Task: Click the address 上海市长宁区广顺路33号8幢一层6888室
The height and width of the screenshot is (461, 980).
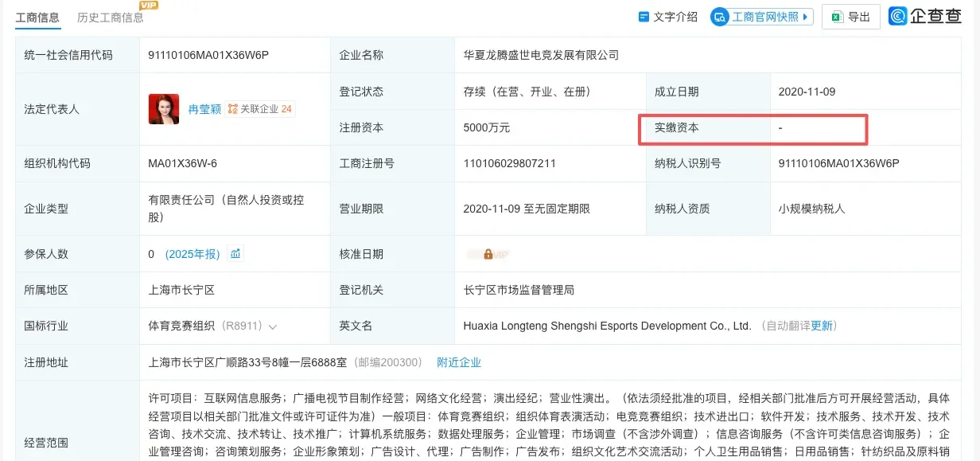Action: click(x=248, y=362)
